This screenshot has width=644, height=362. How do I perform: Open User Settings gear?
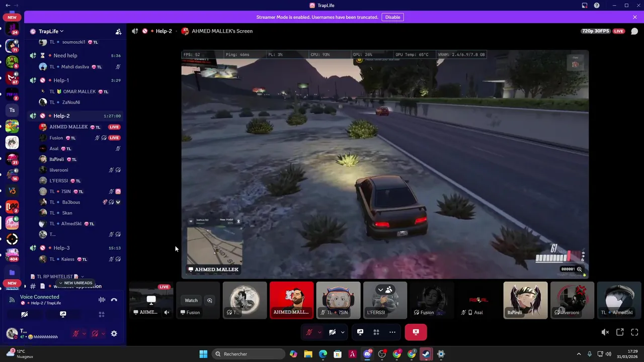click(x=114, y=333)
